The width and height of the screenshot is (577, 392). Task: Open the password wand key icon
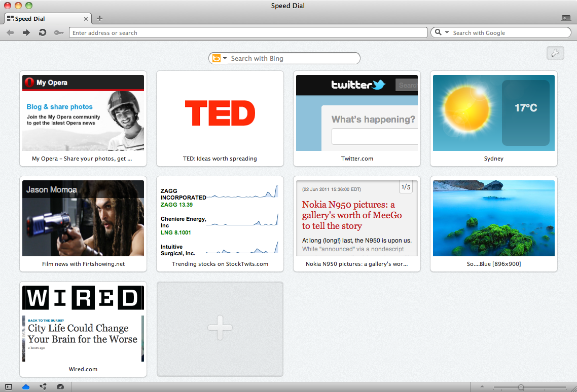[58, 33]
